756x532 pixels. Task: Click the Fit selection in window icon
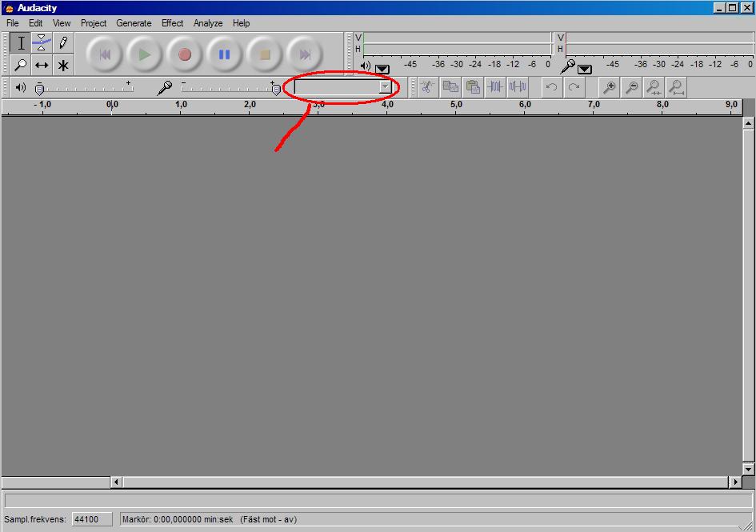[x=654, y=87]
